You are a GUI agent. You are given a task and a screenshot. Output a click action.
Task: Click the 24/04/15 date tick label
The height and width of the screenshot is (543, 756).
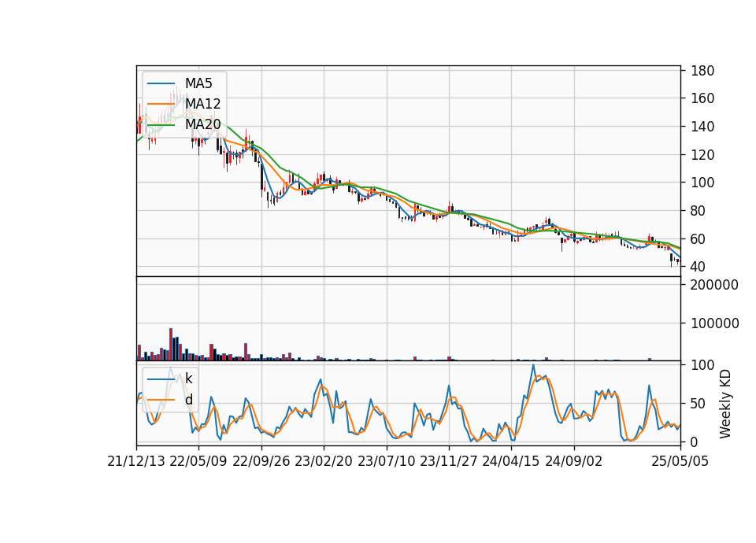(x=511, y=461)
